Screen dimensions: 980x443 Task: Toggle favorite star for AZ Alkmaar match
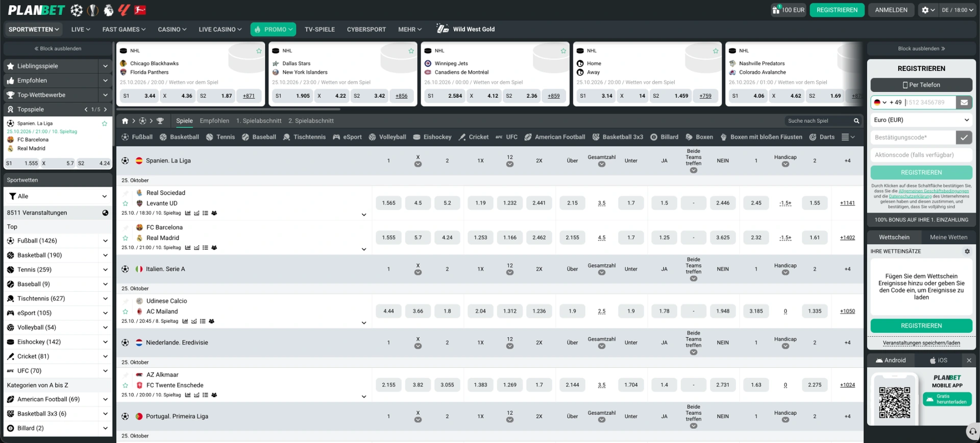[126, 385]
